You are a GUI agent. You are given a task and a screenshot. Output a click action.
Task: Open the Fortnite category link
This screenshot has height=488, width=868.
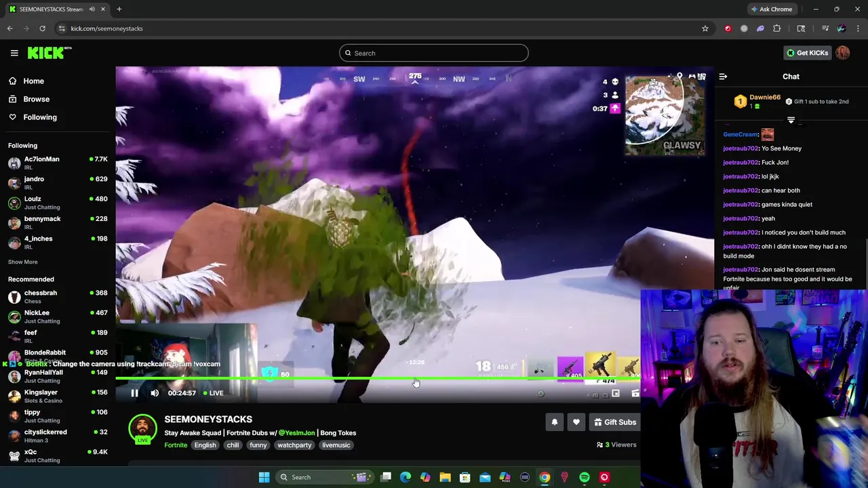[x=176, y=445]
